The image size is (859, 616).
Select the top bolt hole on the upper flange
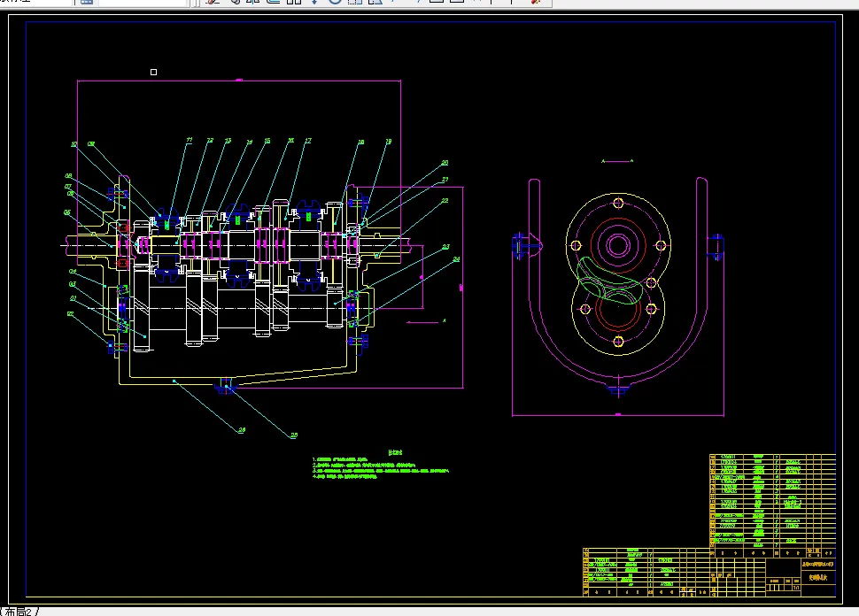(618, 204)
